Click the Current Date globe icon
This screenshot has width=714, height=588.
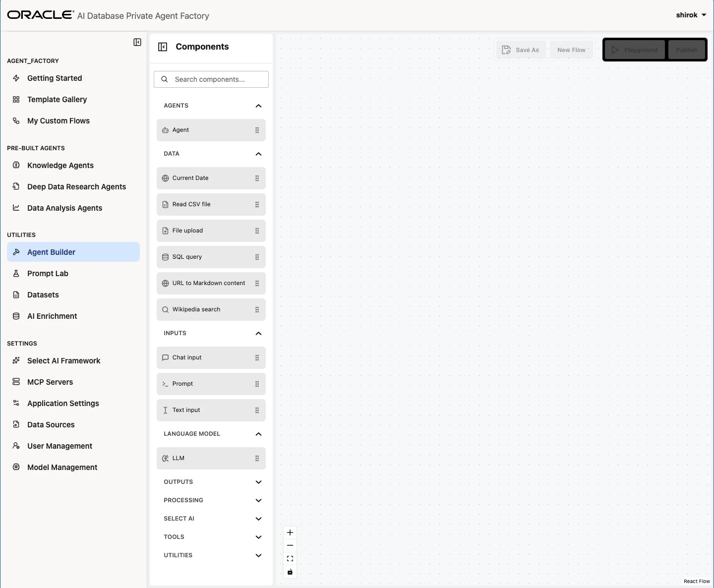pyautogui.click(x=166, y=178)
